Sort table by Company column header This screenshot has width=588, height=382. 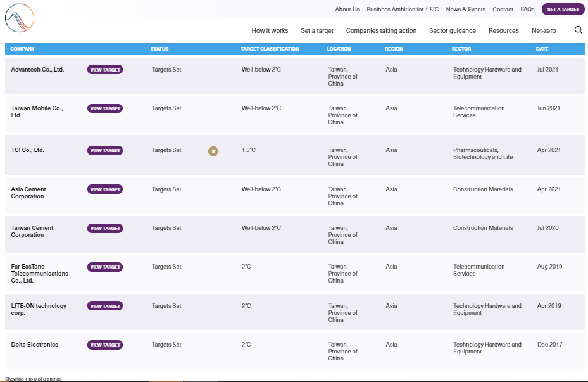coord(23,49)
